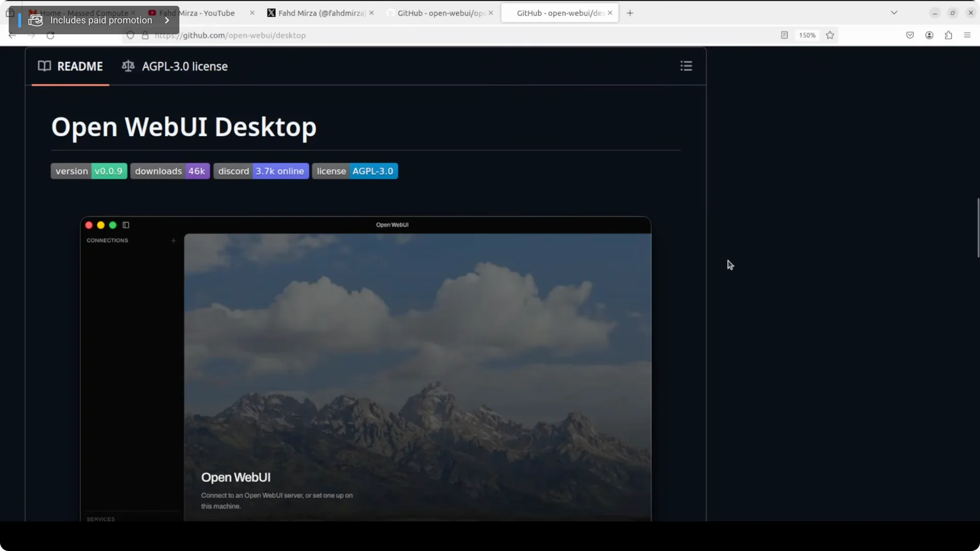Click the license AGPL-3.0 badge
The image size is (980, 551).
click(355, 171)
